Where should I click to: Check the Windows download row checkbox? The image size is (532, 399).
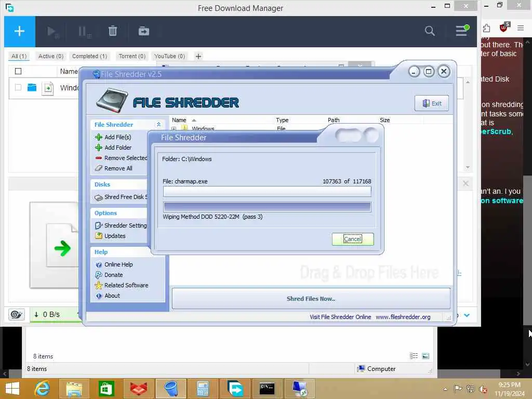(x=18, y=87)
